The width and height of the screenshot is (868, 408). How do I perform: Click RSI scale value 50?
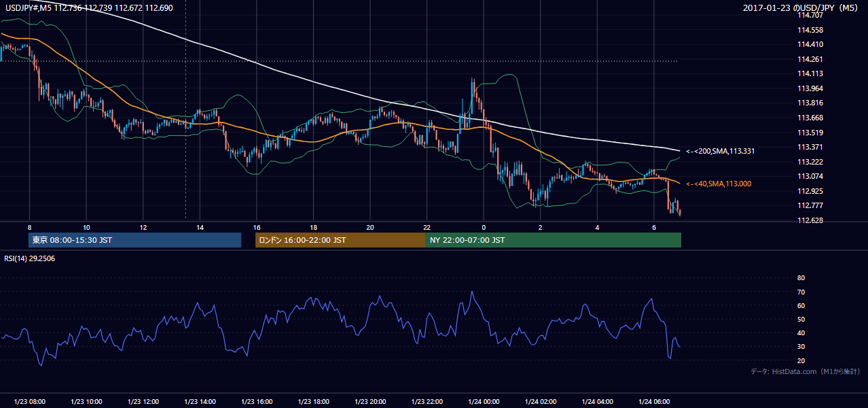tap(801, 319)
